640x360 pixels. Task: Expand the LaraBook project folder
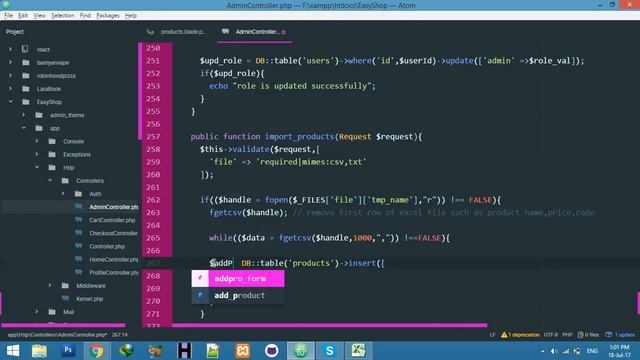(10, 89)
